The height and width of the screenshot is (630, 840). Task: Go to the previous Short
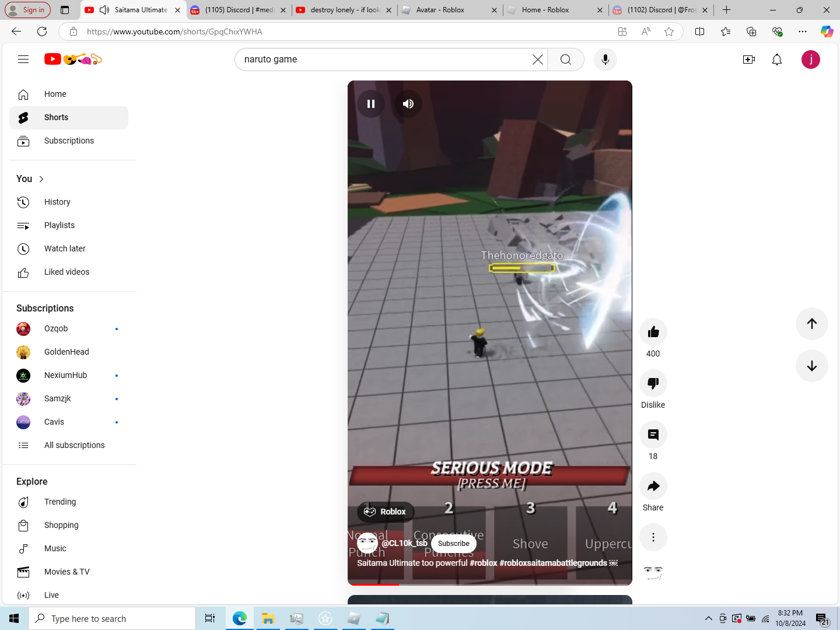pos(812,324)
